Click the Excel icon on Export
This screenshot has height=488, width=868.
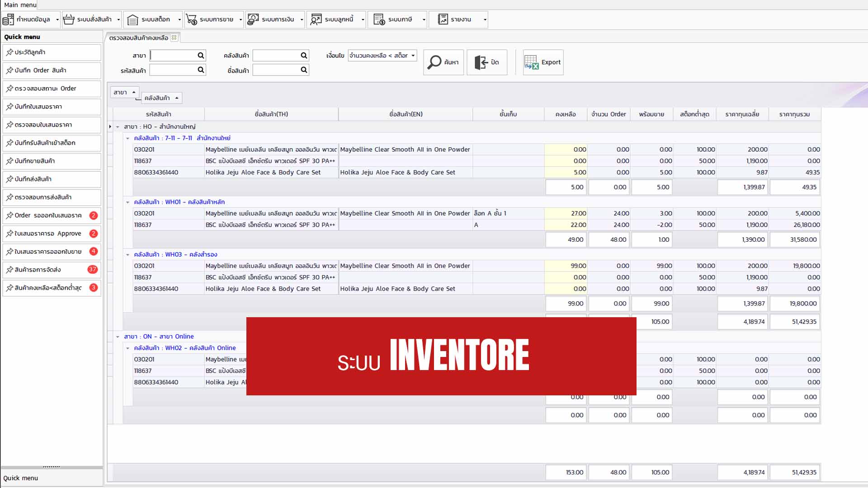pos(532,62)
